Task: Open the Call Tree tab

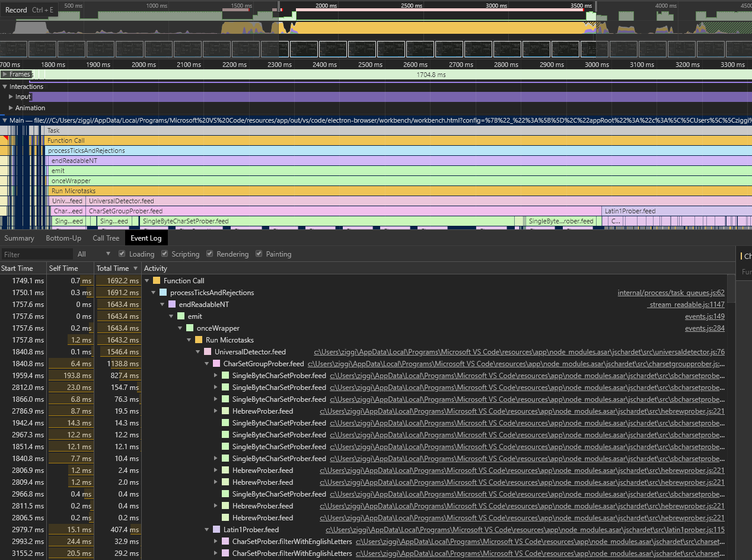Action: click(106, 238)
